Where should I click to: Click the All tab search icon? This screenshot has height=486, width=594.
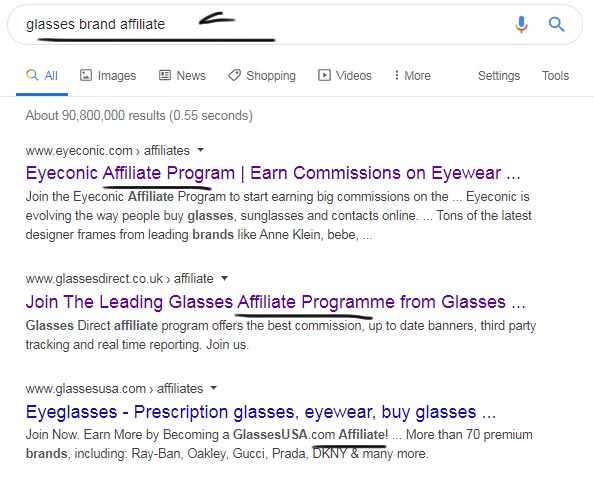(x=32, y=75)
